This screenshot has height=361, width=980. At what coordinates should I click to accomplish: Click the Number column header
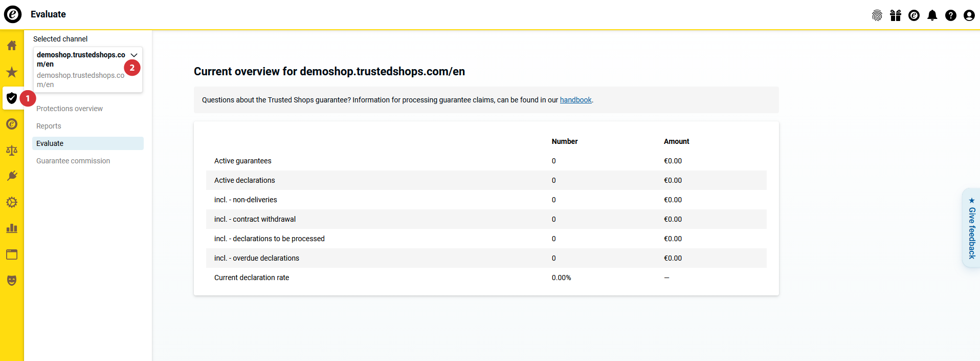pyautogui.click(x=565, y=141)
